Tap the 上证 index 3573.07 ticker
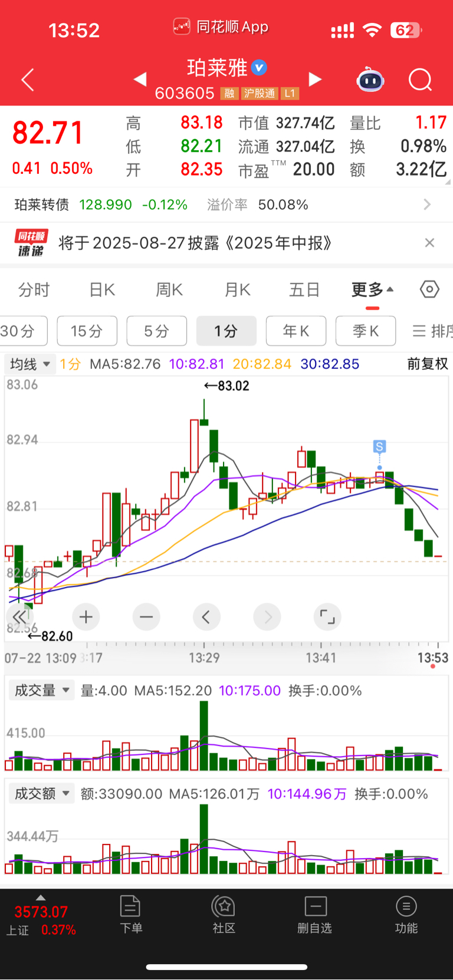 pyautogui.click(x=41, y=920)
